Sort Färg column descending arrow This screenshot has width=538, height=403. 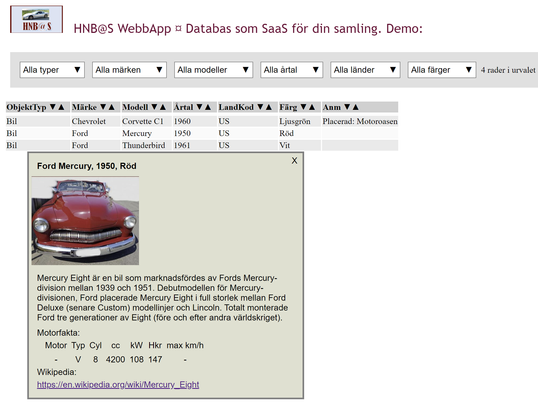[303, 107]
